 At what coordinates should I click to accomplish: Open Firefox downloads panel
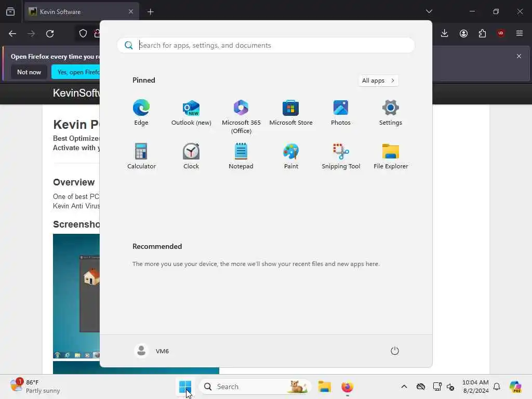(x=445, y=33)
